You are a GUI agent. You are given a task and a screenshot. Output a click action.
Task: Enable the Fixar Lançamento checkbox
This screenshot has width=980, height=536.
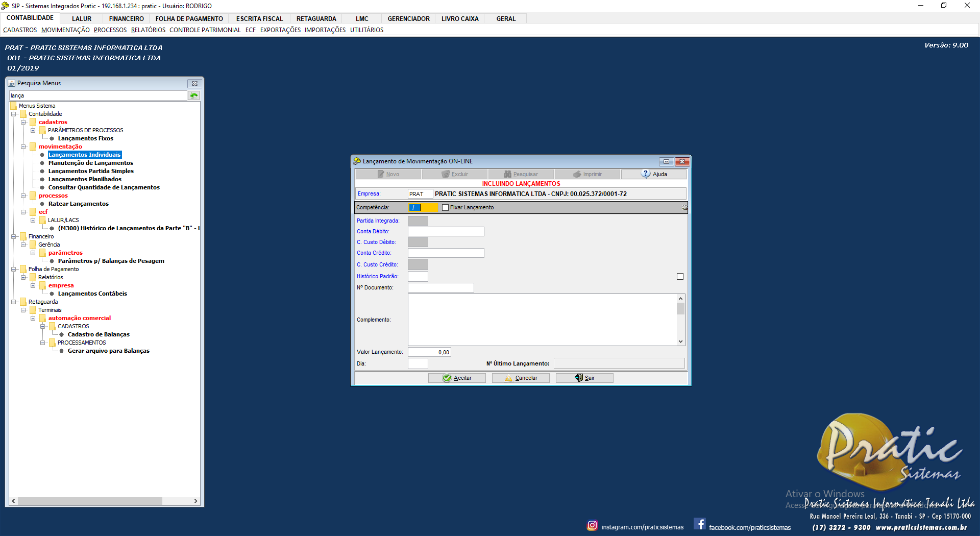445,208
